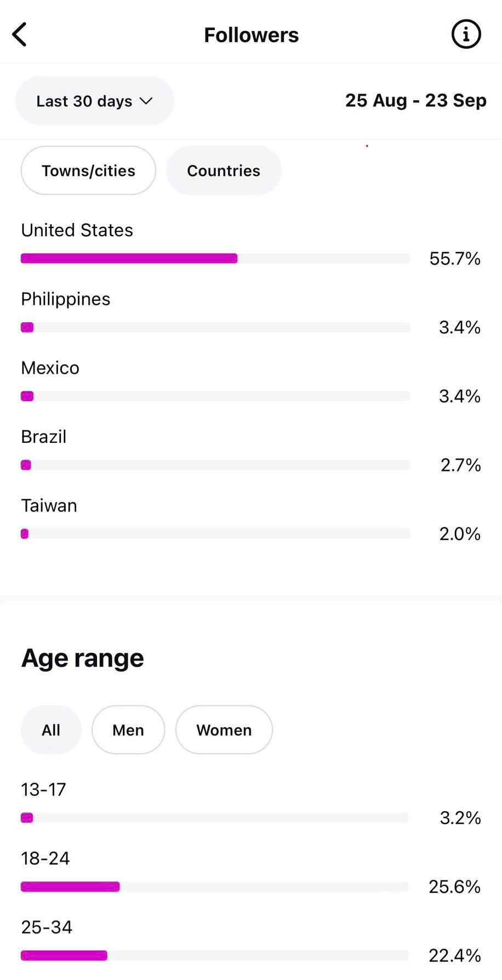Click the Mexico progress bar

click(215, 396)
